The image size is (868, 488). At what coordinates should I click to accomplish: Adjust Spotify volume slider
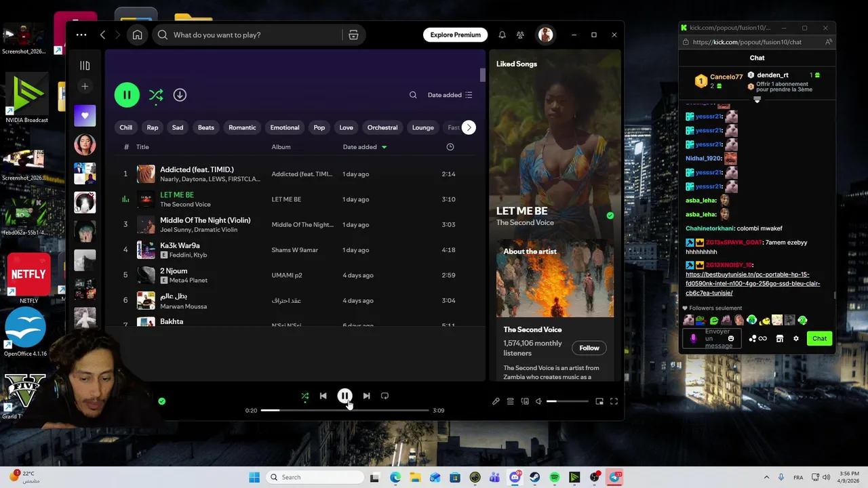click(568, 401)
